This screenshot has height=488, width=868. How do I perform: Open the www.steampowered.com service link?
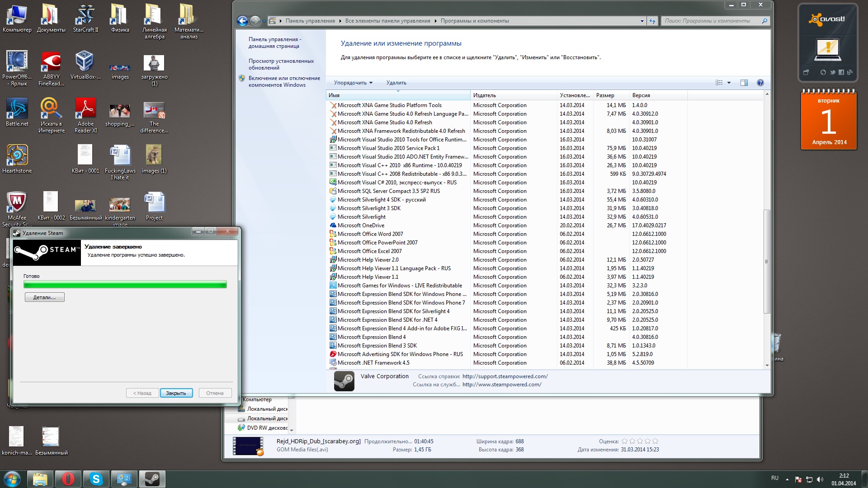point(502,385)
